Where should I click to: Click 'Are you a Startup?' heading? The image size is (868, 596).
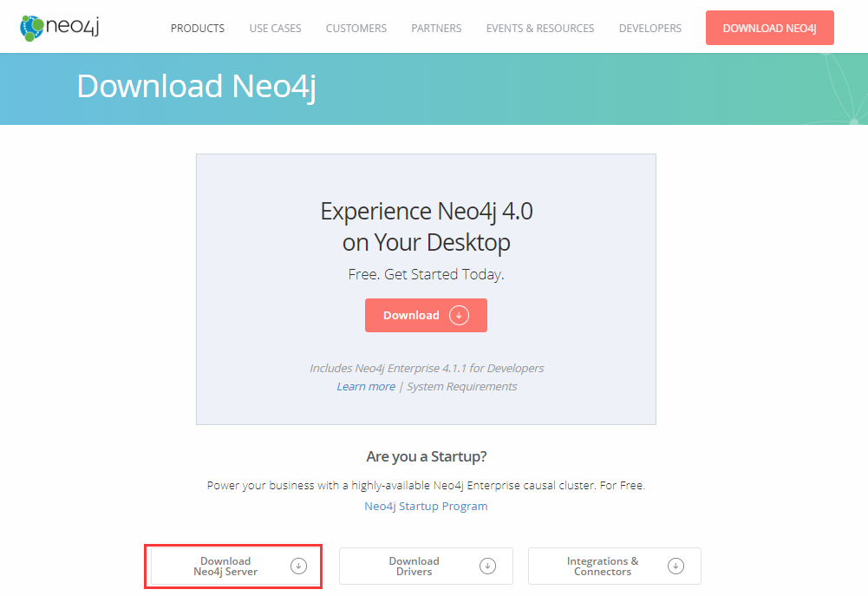[427, 456]
